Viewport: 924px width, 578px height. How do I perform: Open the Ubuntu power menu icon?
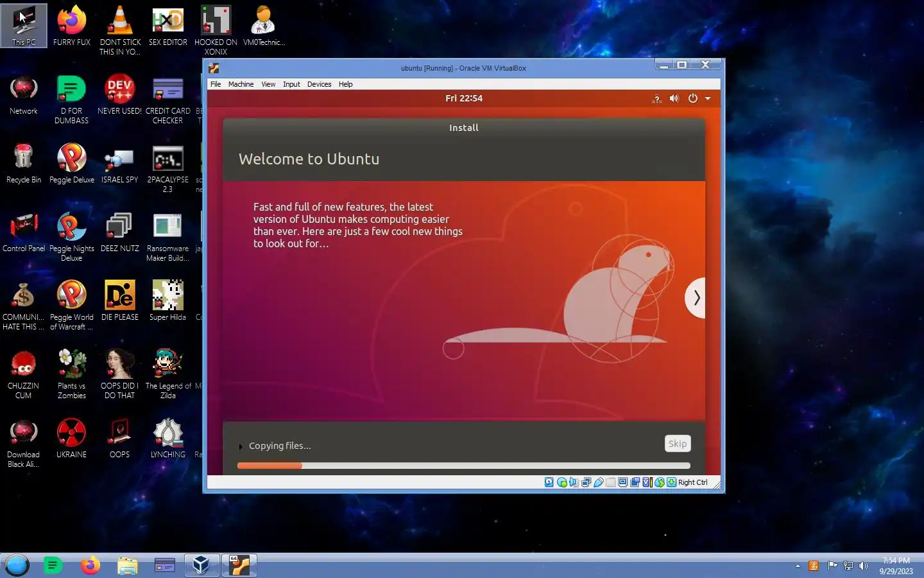tap(692, 98)
